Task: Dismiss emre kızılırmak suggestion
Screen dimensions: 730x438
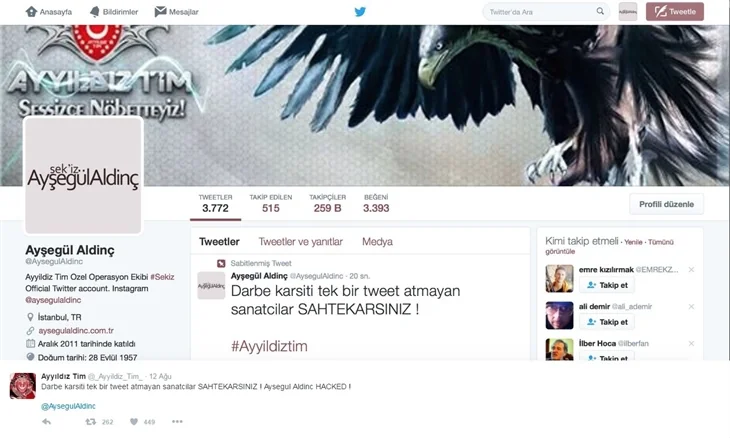Action: pyautogui.click(x=691, y=270)
